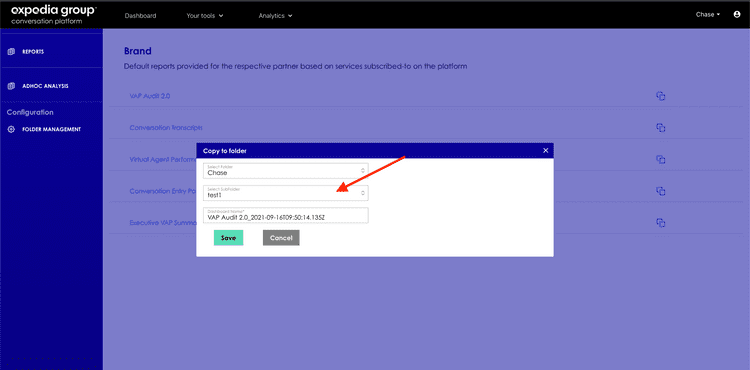Click Save button in dialog
This screenshot has width=750, height=370.
(228, 238)
